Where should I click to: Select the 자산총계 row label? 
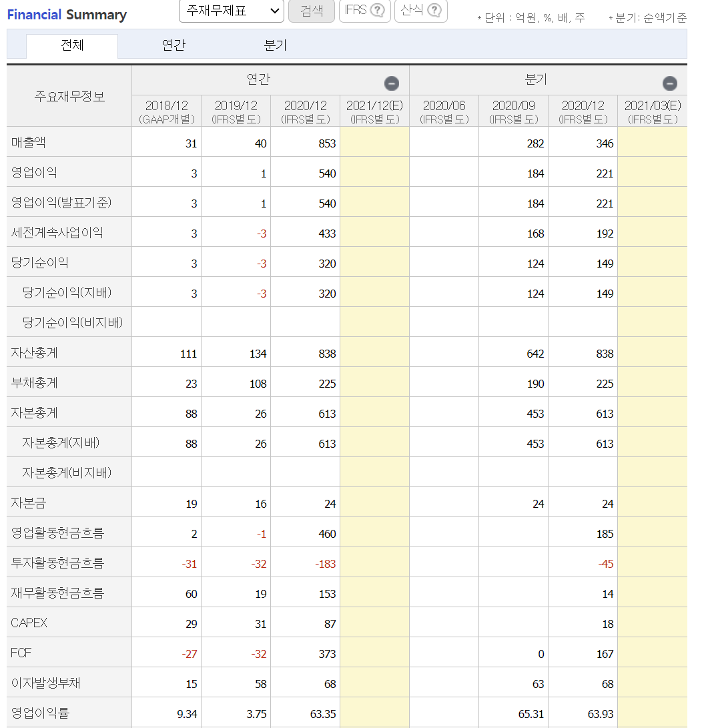pyautogui.click(x=34, y=353)
